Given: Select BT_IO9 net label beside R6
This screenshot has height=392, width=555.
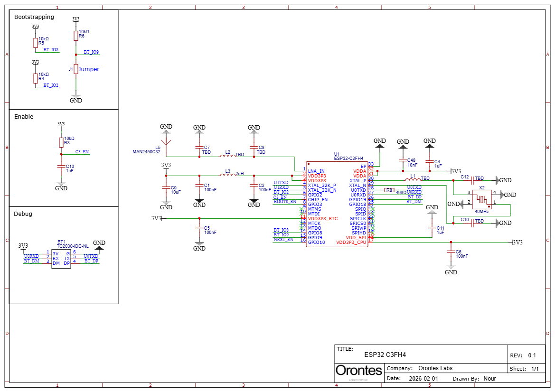Looking at the screenshot, I should coord(91,52).
